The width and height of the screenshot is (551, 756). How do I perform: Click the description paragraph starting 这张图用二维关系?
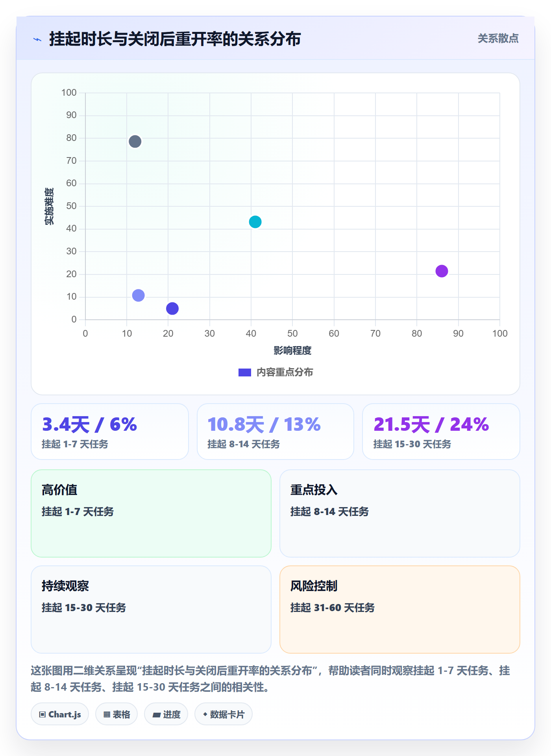coord(270,679)
